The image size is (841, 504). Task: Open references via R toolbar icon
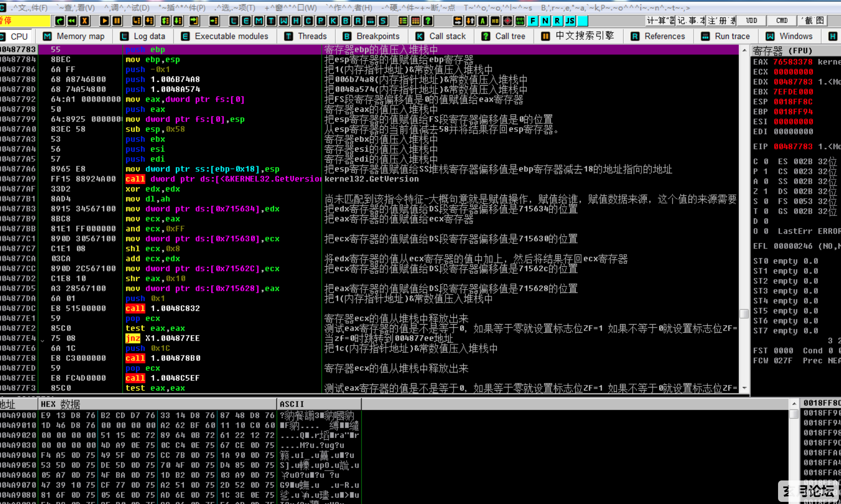click(358, 21)
